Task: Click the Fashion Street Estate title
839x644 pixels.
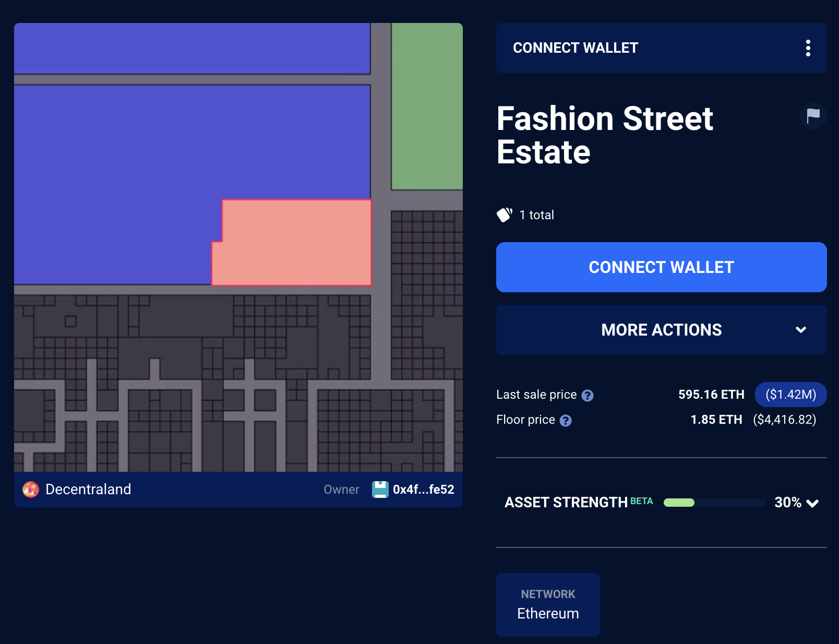Action: [605, 135]
